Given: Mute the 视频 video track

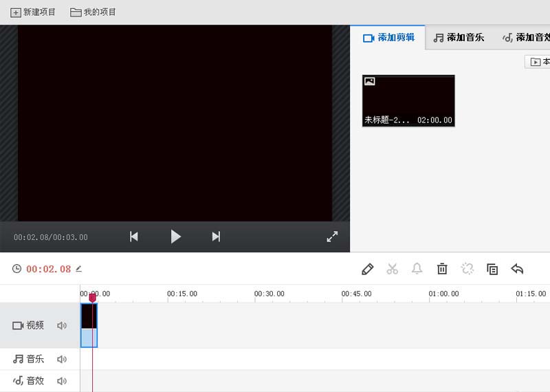Looking at the screenshot, I should point(62,326).
